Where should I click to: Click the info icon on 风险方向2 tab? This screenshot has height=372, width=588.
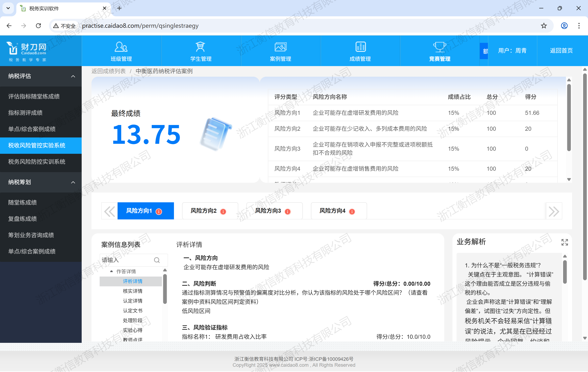click(x=223, y=211)
